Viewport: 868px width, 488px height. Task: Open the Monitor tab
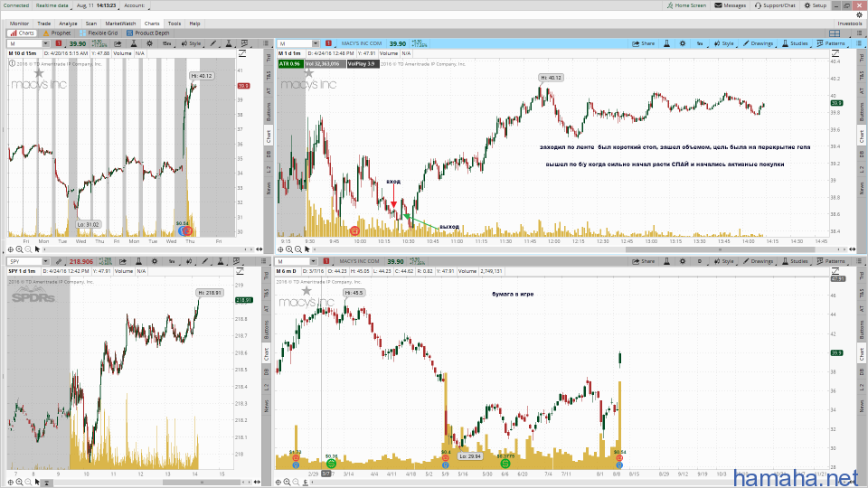point(19,23)
